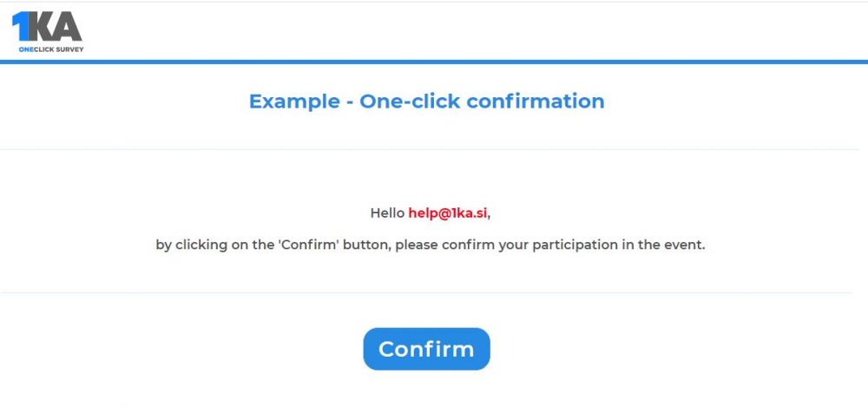Click the thin divider line above the Confirm button
Viewport: 868px width, 407px height.
coord(426,293)
